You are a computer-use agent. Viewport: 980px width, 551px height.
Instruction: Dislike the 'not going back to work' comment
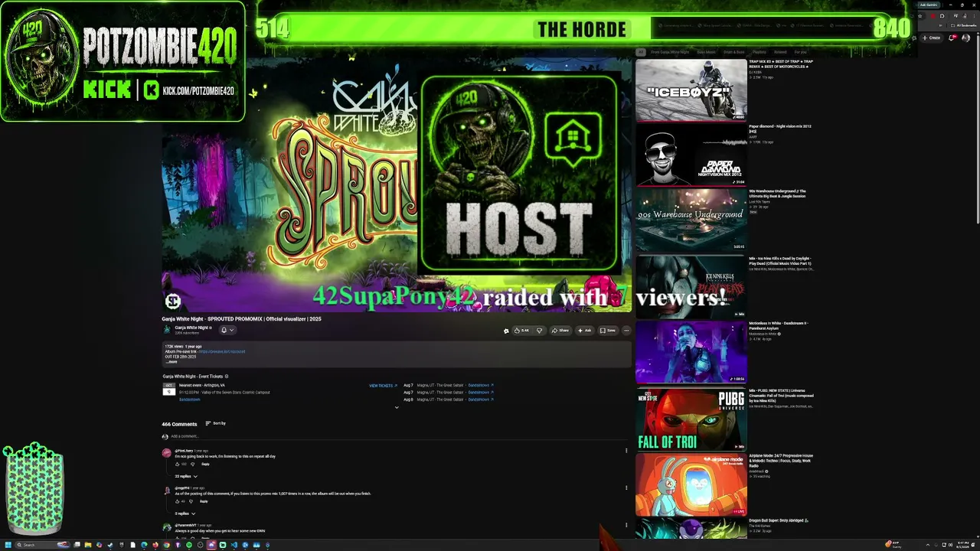pos(192,464)
